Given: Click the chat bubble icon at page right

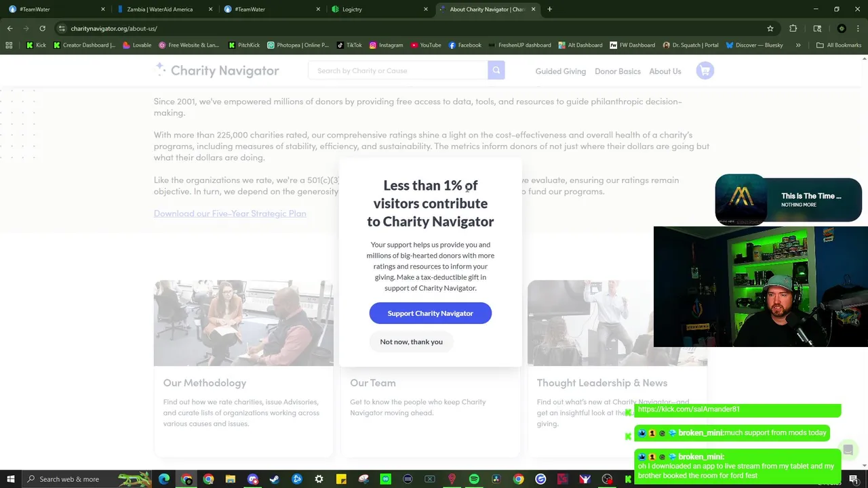Looking at the screenshot, I should [x=848, y=450].
